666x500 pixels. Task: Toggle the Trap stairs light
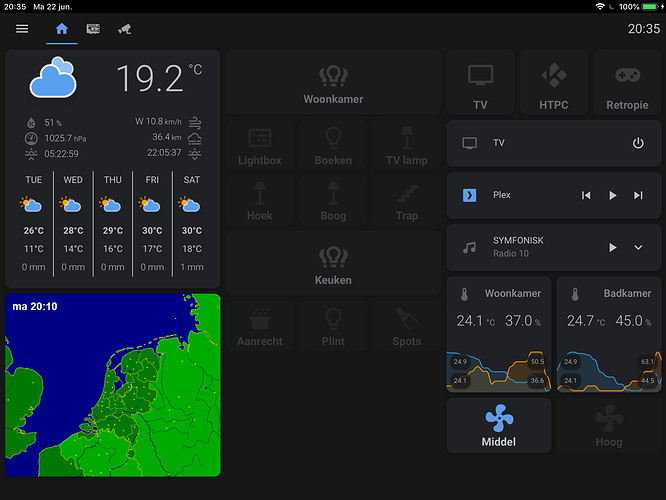tap(406, 201)
